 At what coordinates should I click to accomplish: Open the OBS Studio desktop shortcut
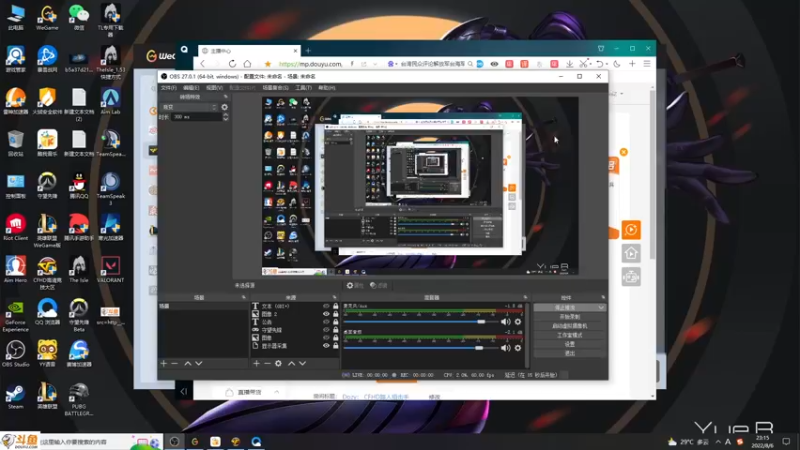pyautogui.click(x=15, y=354)
